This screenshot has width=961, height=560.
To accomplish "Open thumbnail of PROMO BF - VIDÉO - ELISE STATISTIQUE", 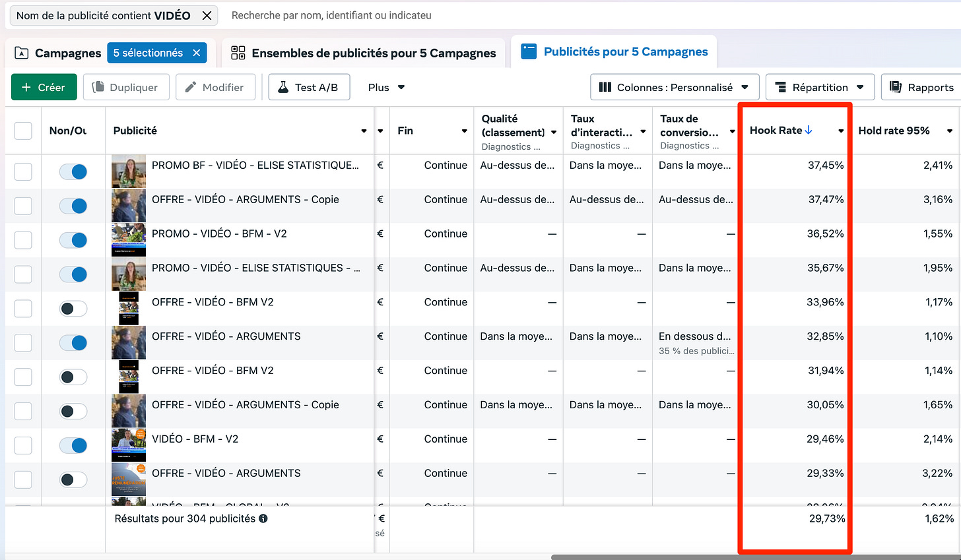I will pyautogui.click(x=129, y=171).
